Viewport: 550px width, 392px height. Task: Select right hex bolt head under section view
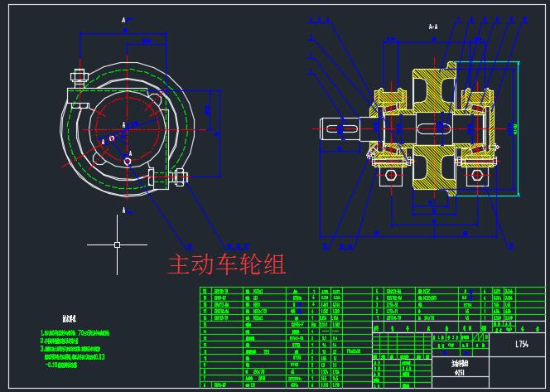[x=477, y=175]
